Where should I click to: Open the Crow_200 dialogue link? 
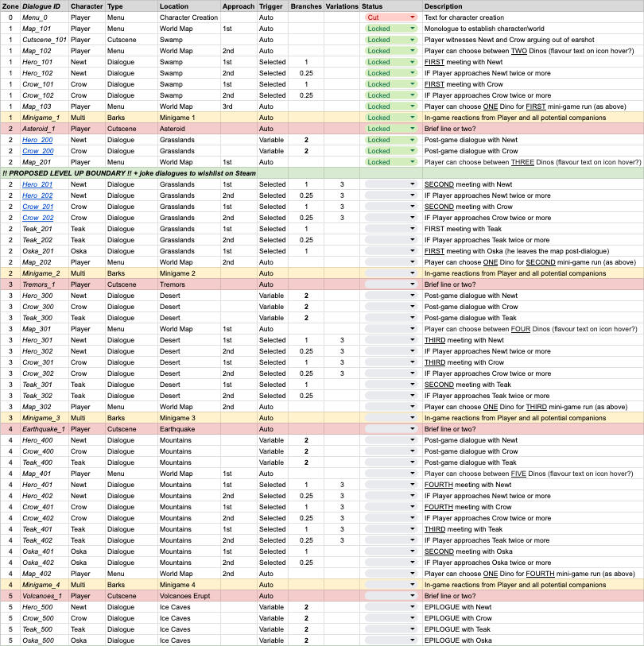point(37,151)
